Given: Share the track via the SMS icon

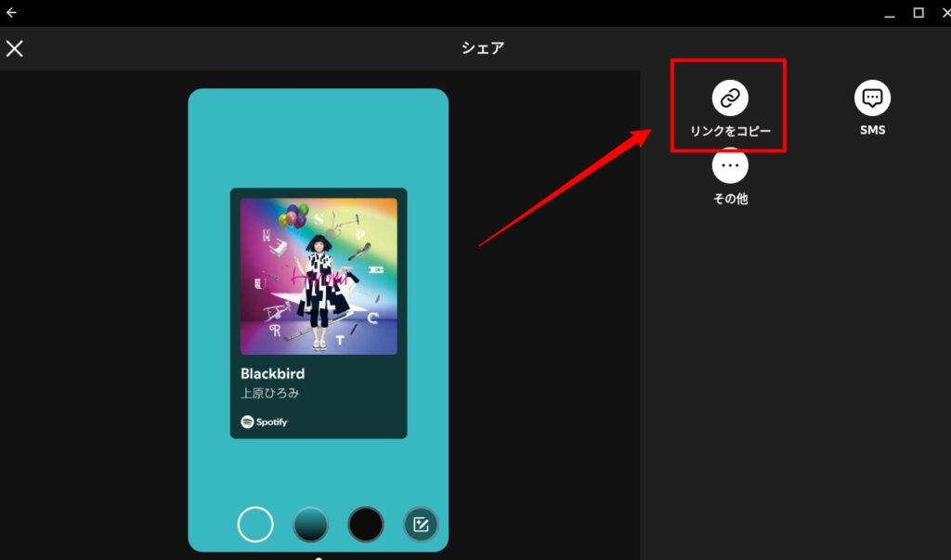Looking at the screenshot, I should click(872, 98).
